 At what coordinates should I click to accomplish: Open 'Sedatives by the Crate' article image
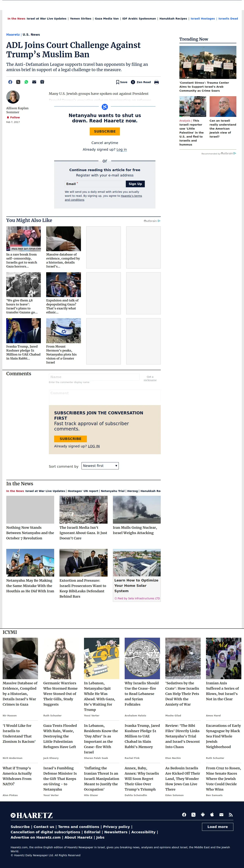183,658
